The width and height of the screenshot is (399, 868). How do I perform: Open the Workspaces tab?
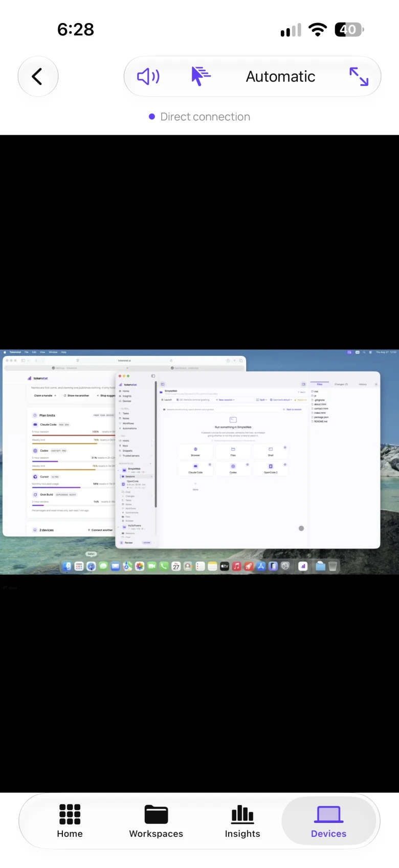156,821
